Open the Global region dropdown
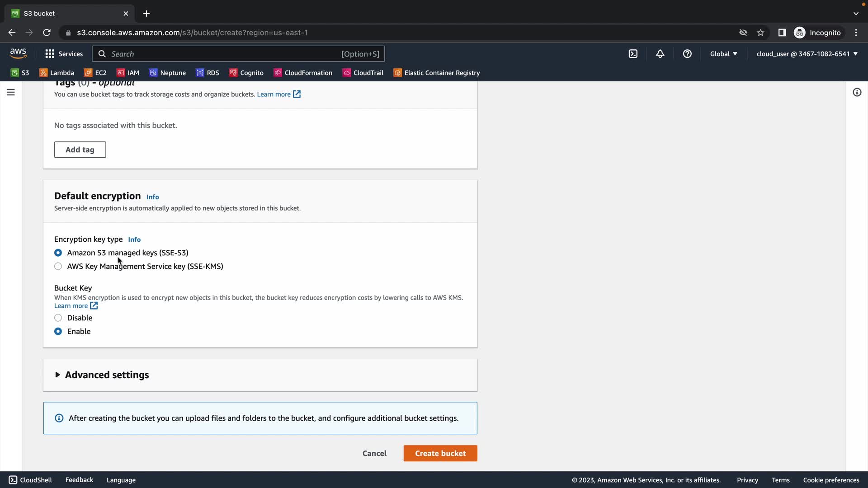868x488 pixels. pyautogui.click(x=723, y=54)
